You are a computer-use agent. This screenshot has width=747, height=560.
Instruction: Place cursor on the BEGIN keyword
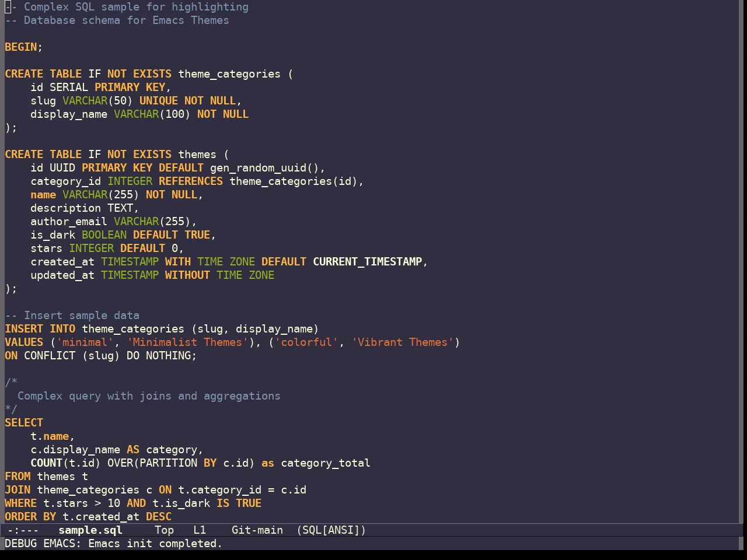[x=20, y=47]
